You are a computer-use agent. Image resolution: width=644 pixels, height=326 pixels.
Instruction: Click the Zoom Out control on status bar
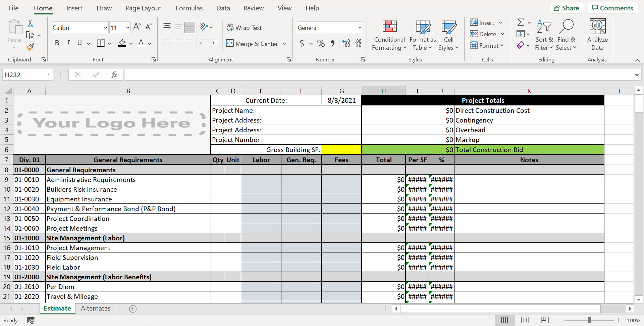pyautogui.click(x=559, y=320)
